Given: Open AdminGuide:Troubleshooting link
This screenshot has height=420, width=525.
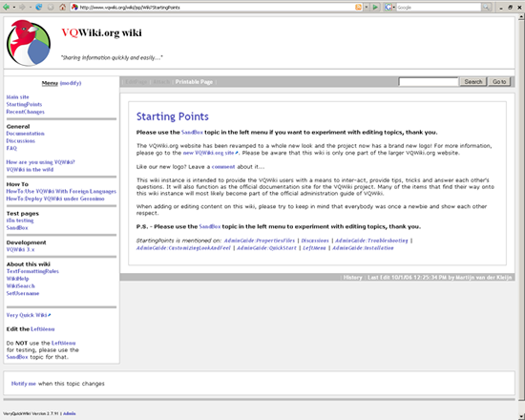Looking at the screenshot, I should 371,241.
